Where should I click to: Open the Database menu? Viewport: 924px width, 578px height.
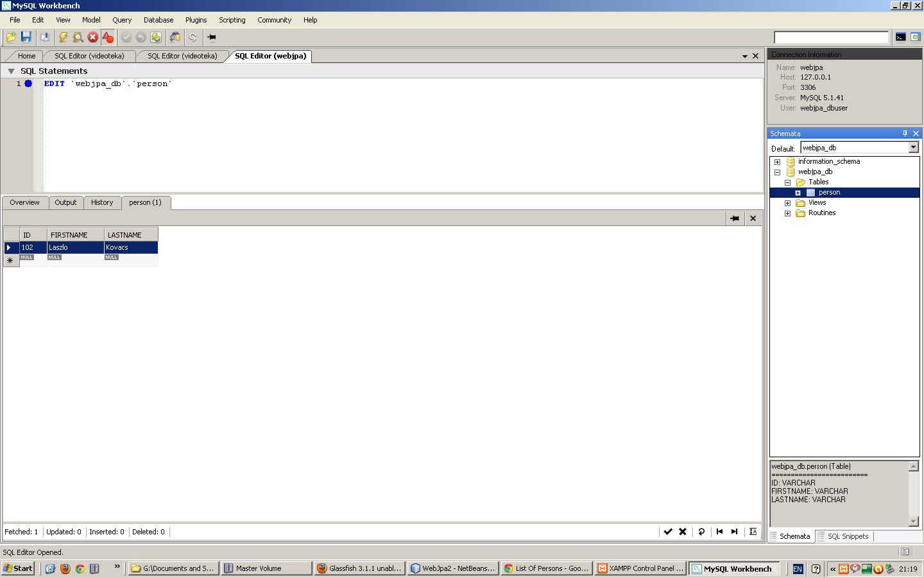(x=158, y=20)
